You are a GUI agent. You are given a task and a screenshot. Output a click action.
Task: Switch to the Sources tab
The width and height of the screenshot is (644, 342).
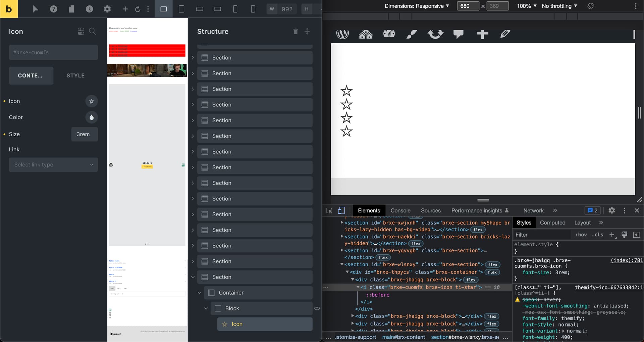(431, 211)
